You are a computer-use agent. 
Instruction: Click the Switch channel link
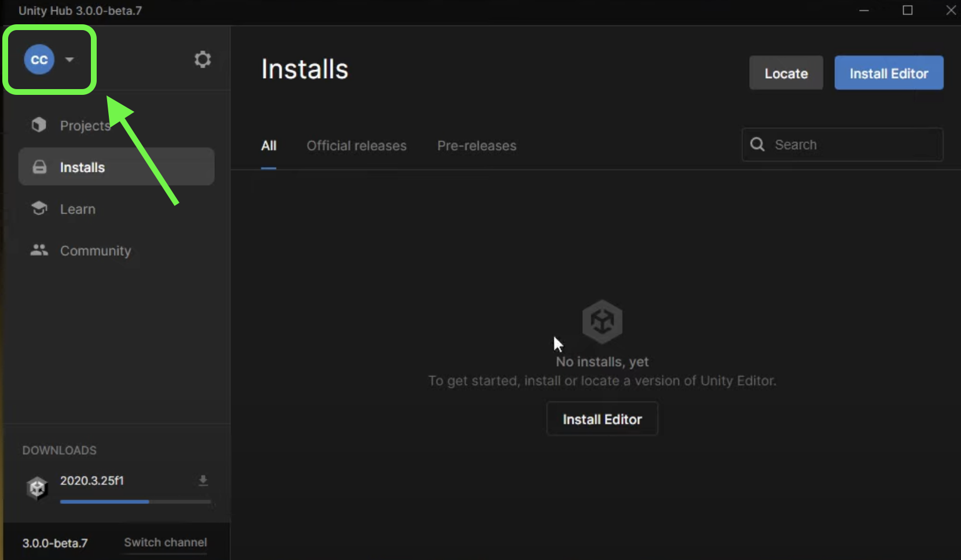click(x=166, y=543)
